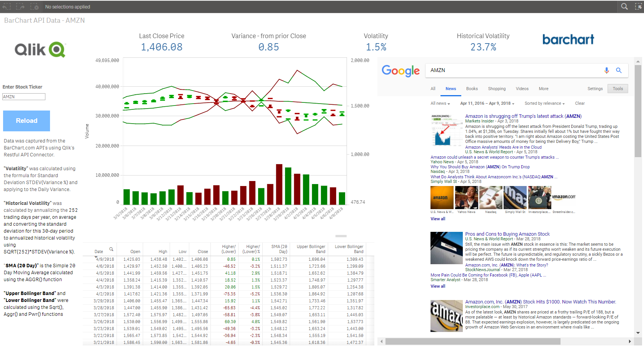Click the Google logo

tap(400, 71)
